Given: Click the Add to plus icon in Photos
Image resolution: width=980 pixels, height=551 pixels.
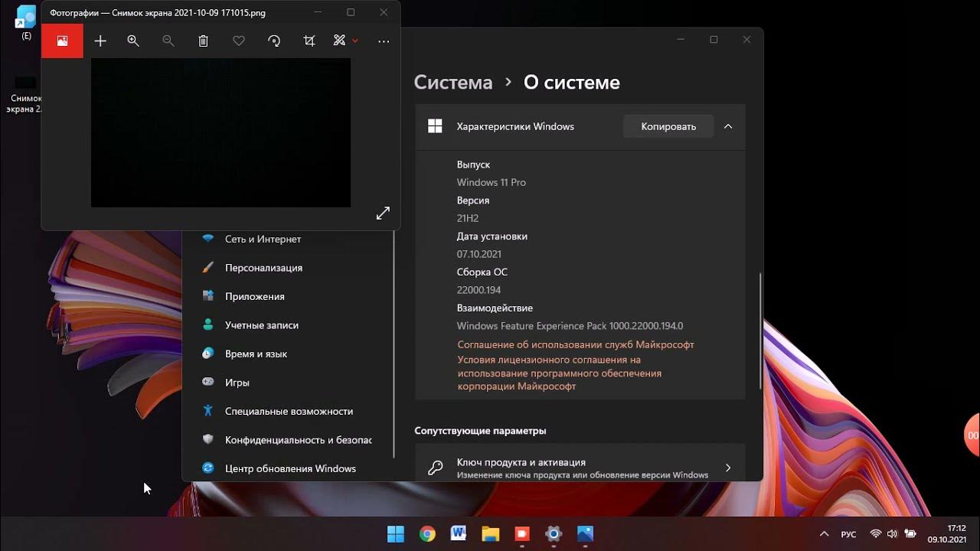Looking at the screenshot, I should 100,41.
